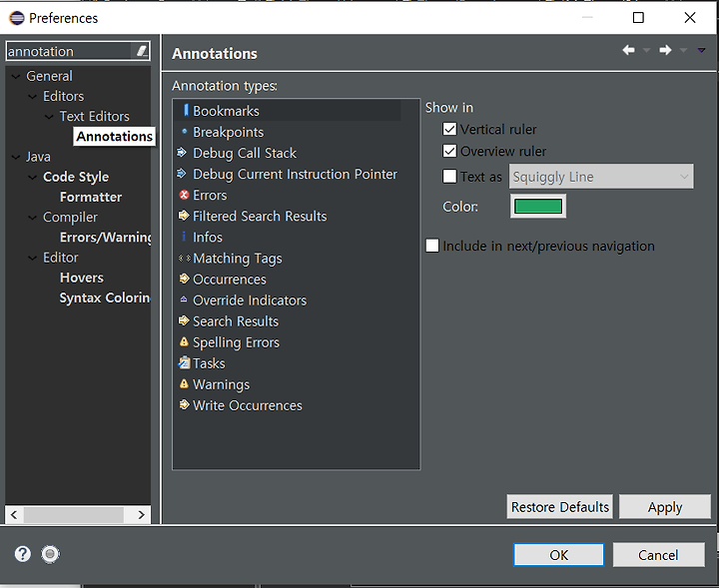Click the preference recording circular icon
The width and height of the screenshot is (719, 588).
[x=51, y=554]
